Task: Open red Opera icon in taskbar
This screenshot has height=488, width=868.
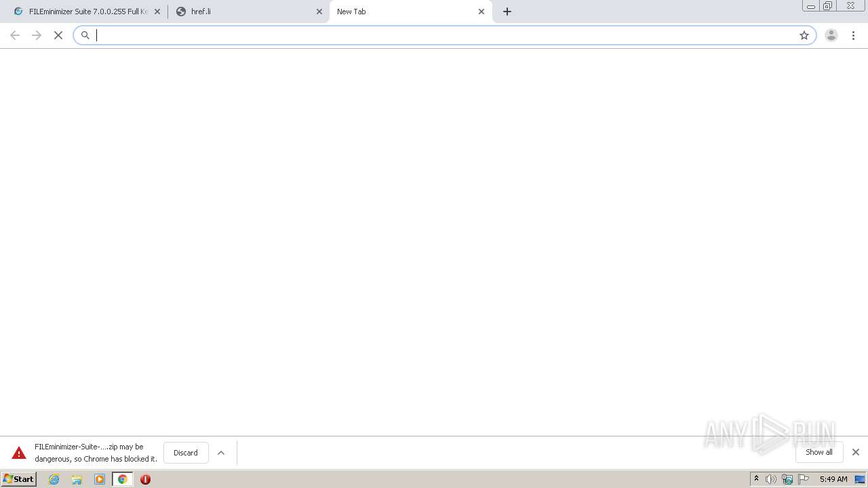Action: tap(145, 479)
